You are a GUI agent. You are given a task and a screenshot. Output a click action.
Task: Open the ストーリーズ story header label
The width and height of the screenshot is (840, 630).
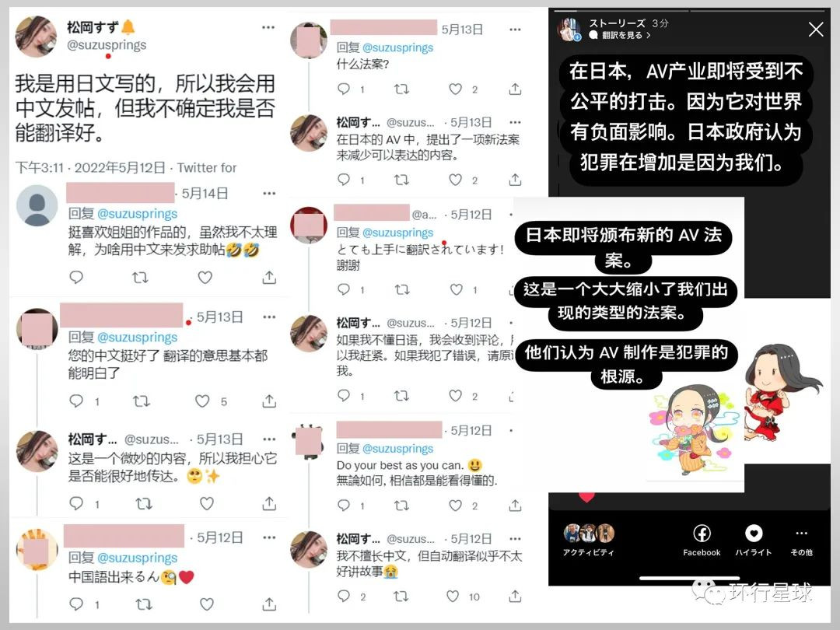[617, 23]
